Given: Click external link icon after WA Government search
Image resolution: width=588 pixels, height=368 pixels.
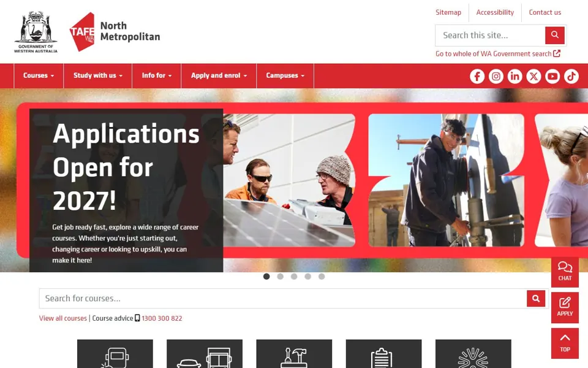Looking at the screenshot, I should tap(557, 53).
